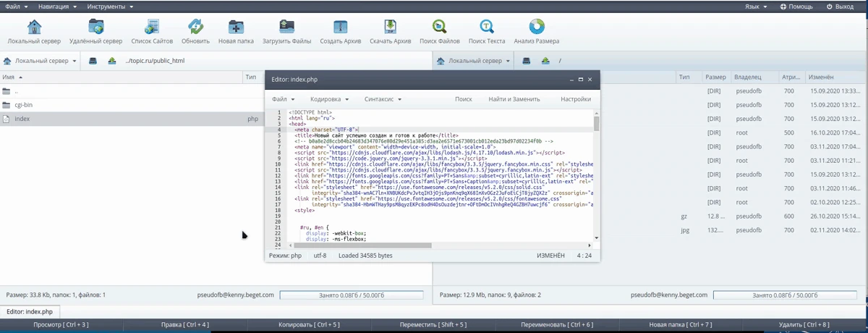This screenshot has height=333, width=868.
Task: Expand the Синтаксис dropdown in the editor
Action: point(383,99)
